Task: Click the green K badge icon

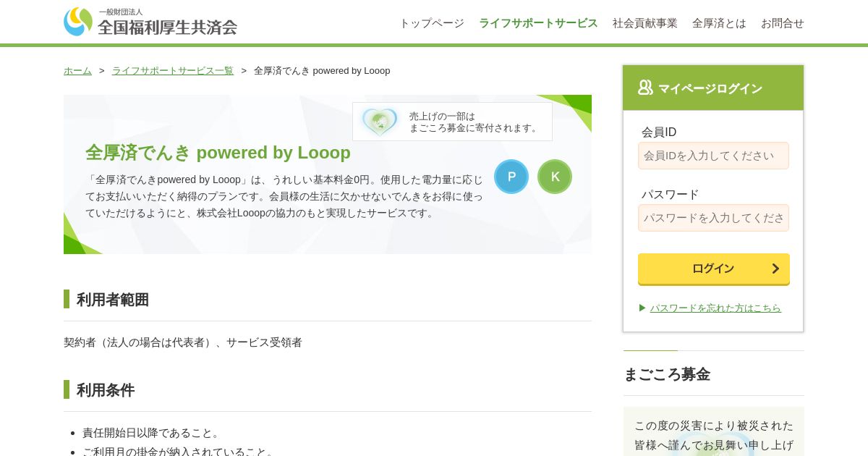Action: click(555, 177)
